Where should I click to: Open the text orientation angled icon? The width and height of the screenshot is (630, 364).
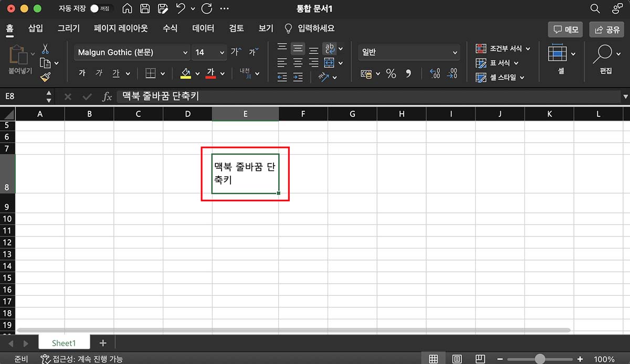[x=323, y=77]
